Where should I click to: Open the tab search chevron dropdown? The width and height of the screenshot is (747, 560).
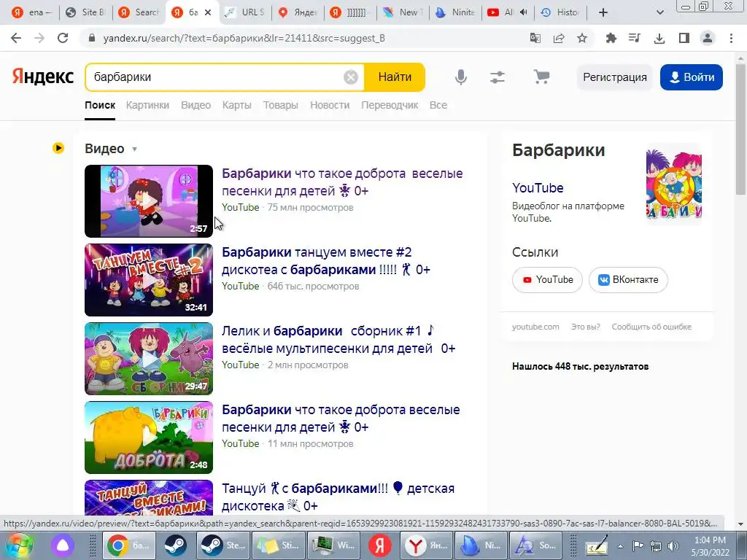coord(659,12)
